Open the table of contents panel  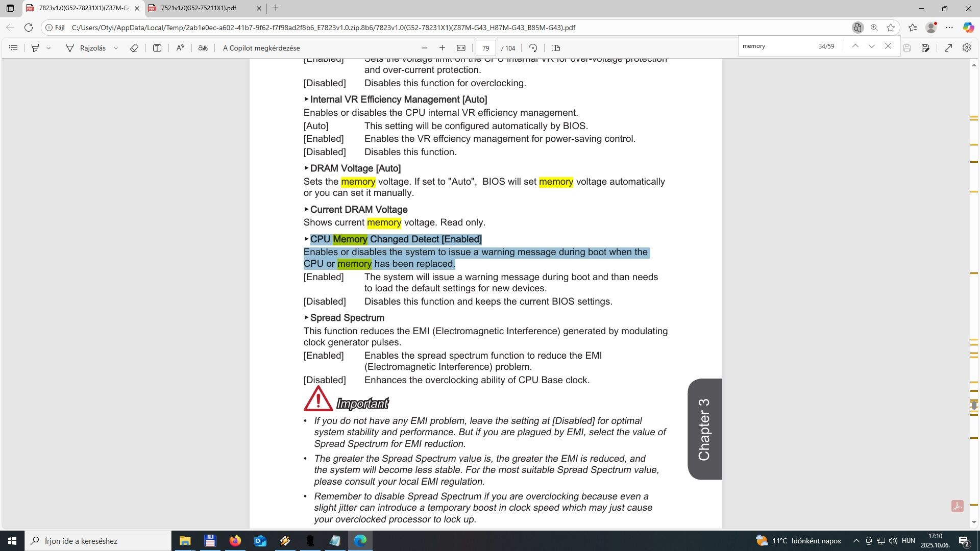point(14,48)
